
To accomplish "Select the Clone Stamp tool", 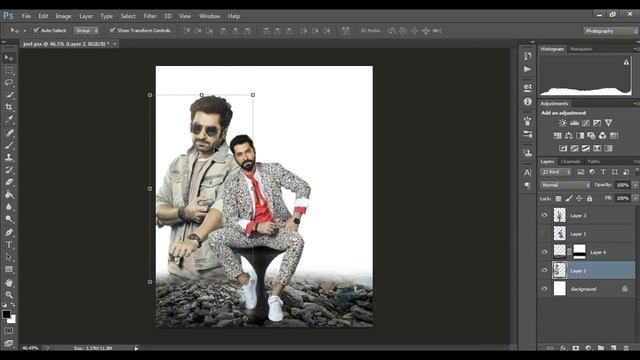I will coord(9,157).
